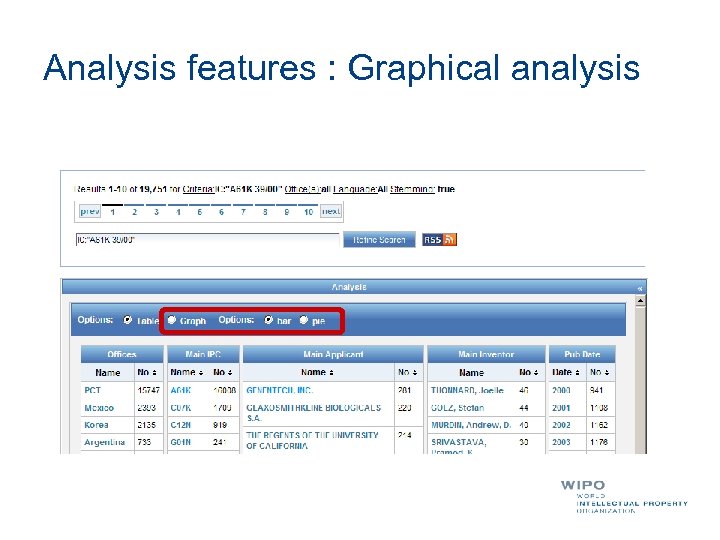Select the Graph radio option

click(172, 320)
